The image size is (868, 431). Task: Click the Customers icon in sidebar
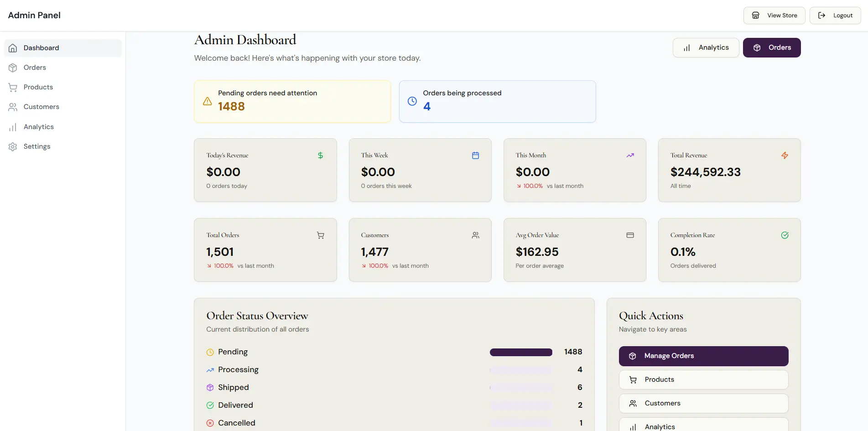[13, 107]
